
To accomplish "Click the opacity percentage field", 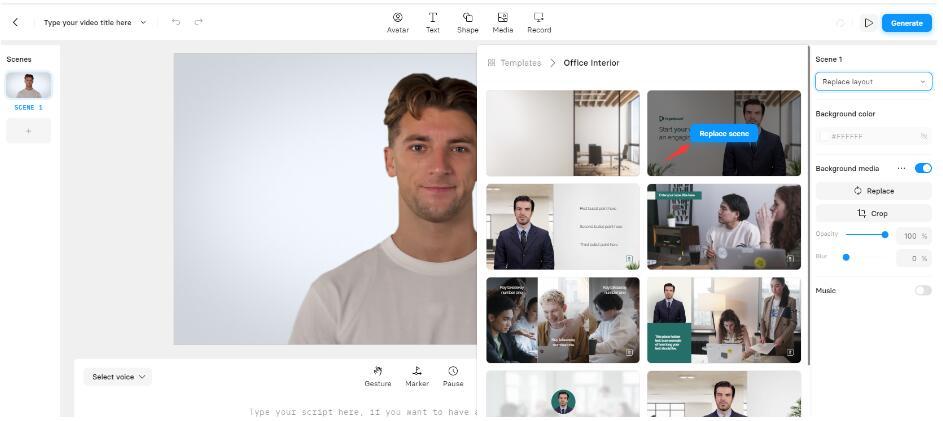I will coord(914,236).
